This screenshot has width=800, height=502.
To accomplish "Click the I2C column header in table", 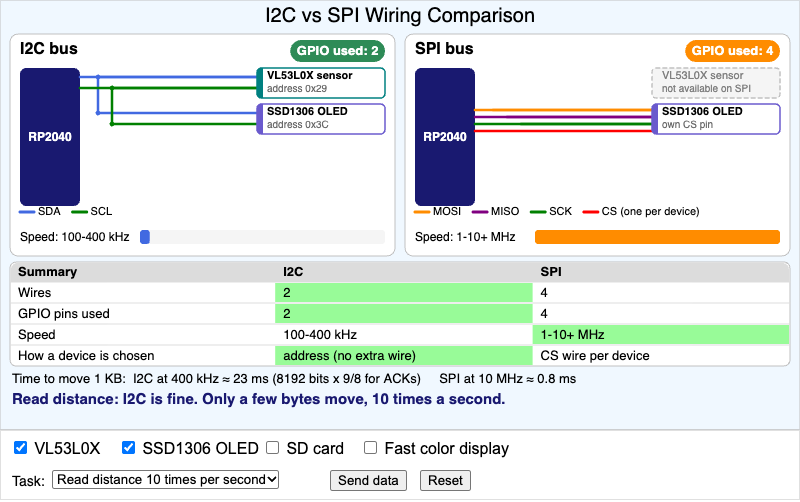I will (293, 272).
